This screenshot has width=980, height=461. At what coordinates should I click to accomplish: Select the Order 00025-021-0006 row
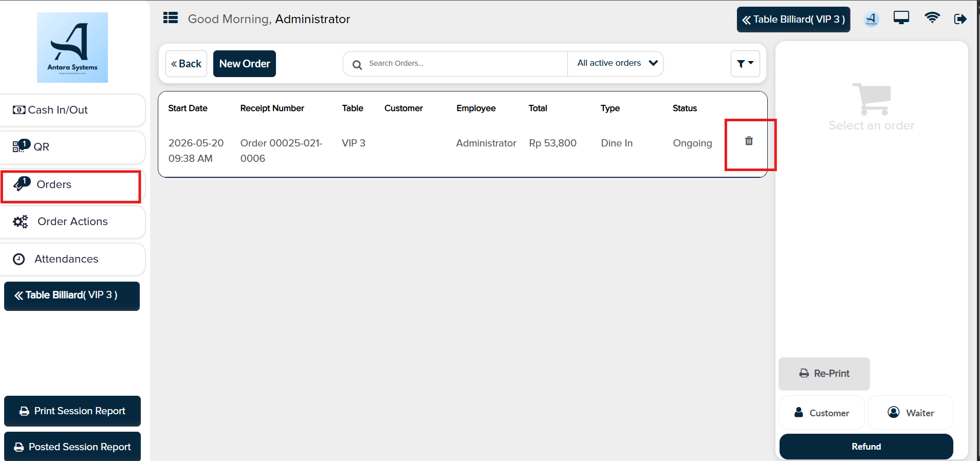(x=463, y=151)
